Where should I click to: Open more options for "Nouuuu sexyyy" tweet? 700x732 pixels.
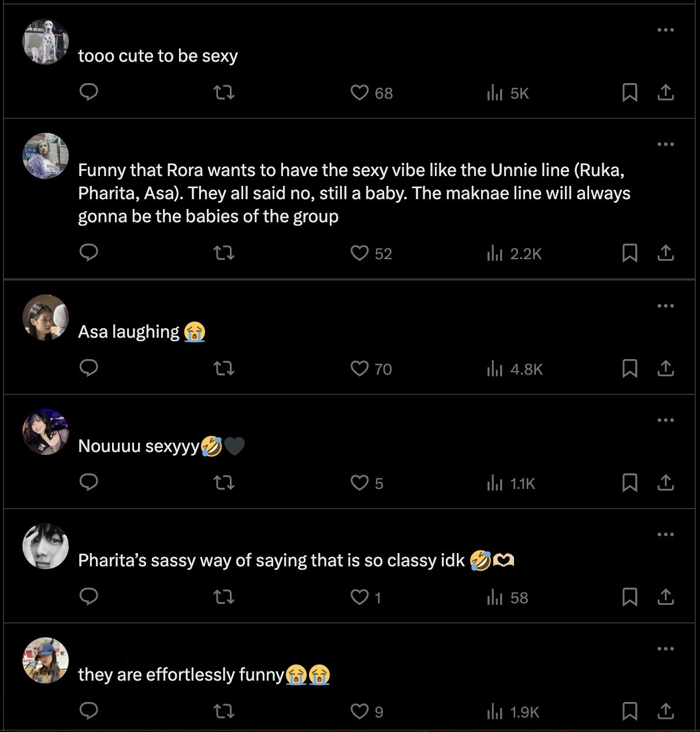pyautogui.click(x=665, y=420)
